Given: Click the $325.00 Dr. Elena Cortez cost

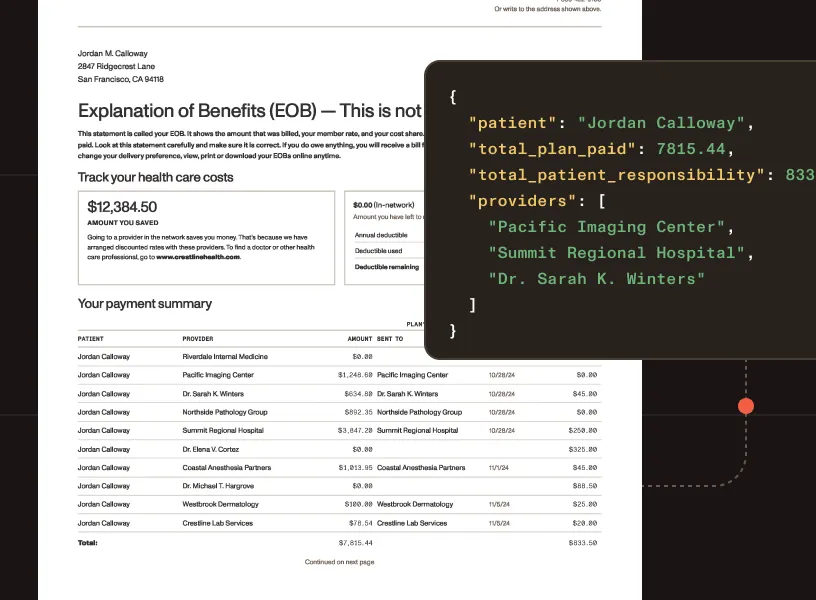Looking at the screenshot, I should (583, 450).
